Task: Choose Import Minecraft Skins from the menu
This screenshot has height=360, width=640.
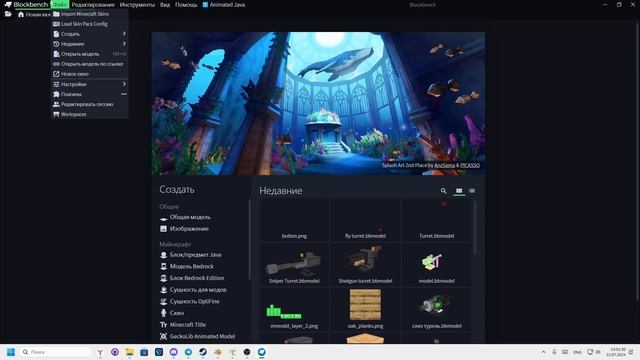Action: tap(90, 14)
